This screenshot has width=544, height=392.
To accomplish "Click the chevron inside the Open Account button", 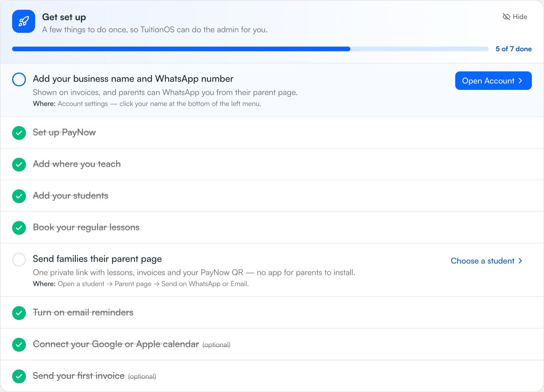I will click(520, 81).
